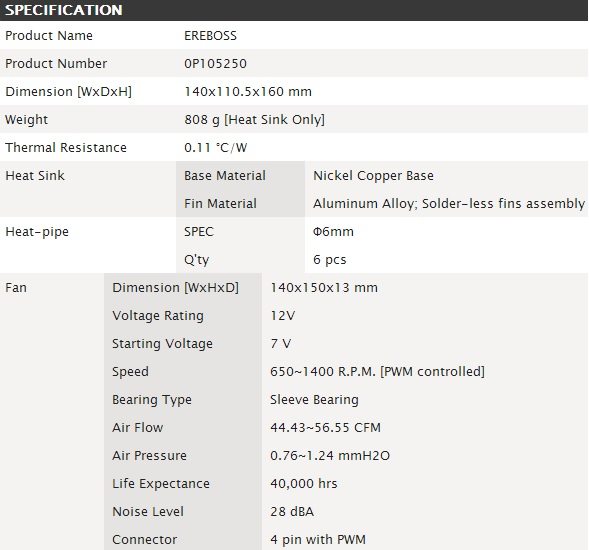This screenshot has width=589, height=550.
Task: Select the 4 pin with PWM connector value
Action: [318, 540]
